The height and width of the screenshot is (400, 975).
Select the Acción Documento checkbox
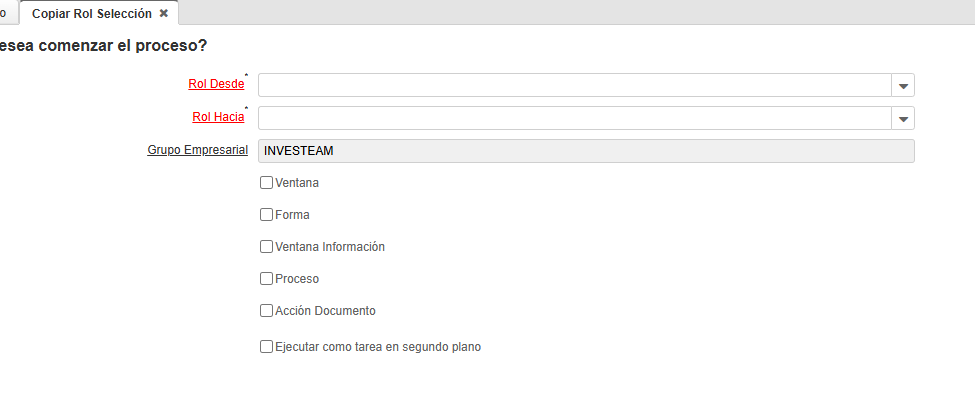pyautogui.click(x=266, y=311)
